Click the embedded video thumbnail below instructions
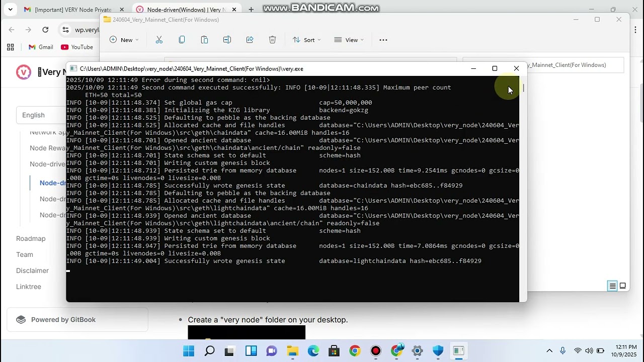Screen dimensions: 644x362 (x=247, y=332)
